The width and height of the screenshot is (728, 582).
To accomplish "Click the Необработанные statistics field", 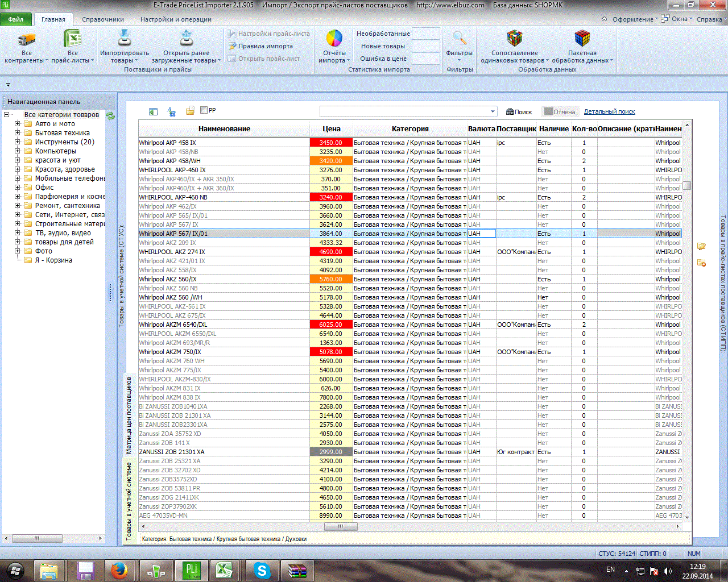I will point(426,34).
